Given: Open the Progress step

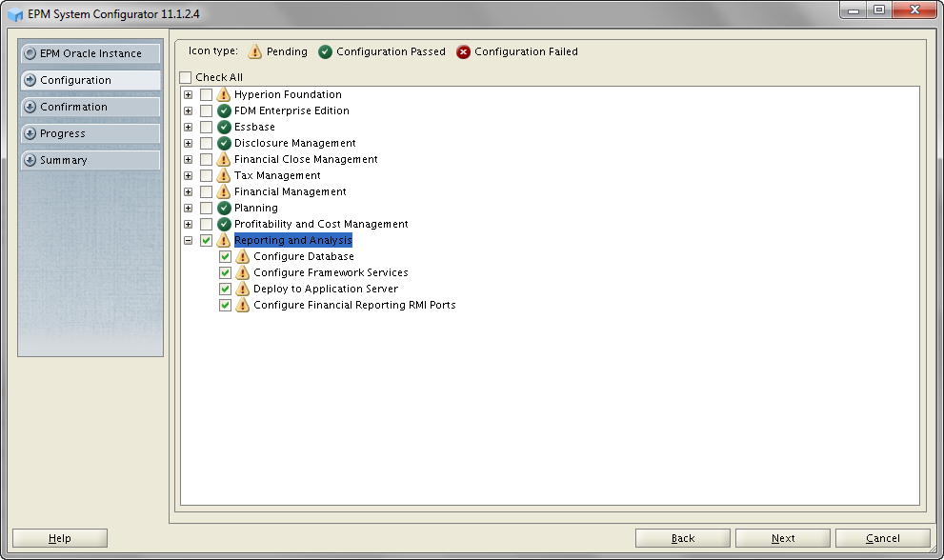Looking at the screenshot, I should (x=90, y=133).
